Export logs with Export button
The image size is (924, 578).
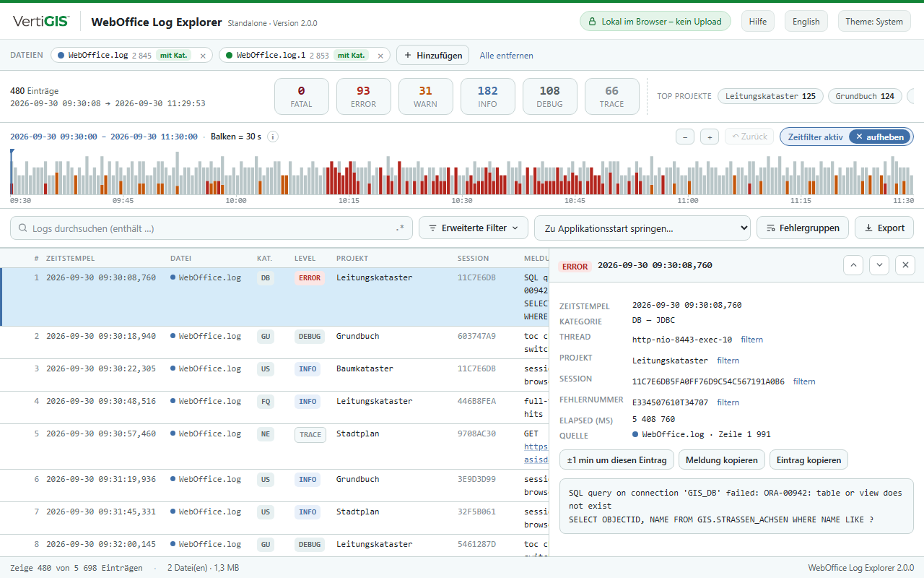pyautogui.click(x=884, y=228)
